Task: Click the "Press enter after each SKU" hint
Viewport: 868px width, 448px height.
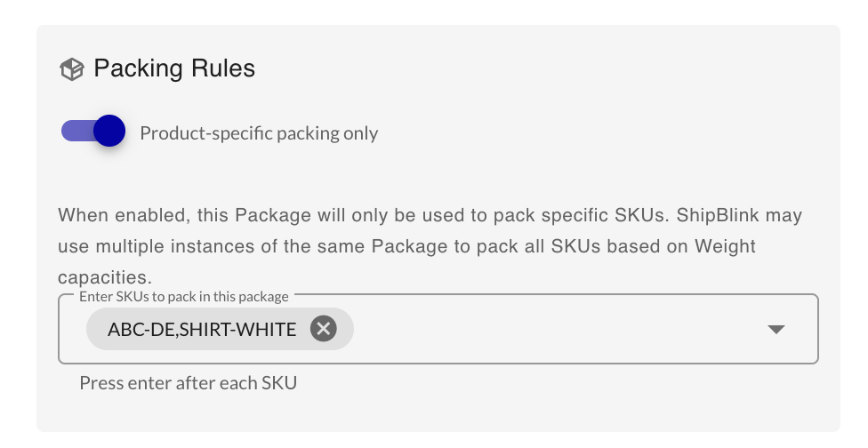Action: (x=188, y=384)
